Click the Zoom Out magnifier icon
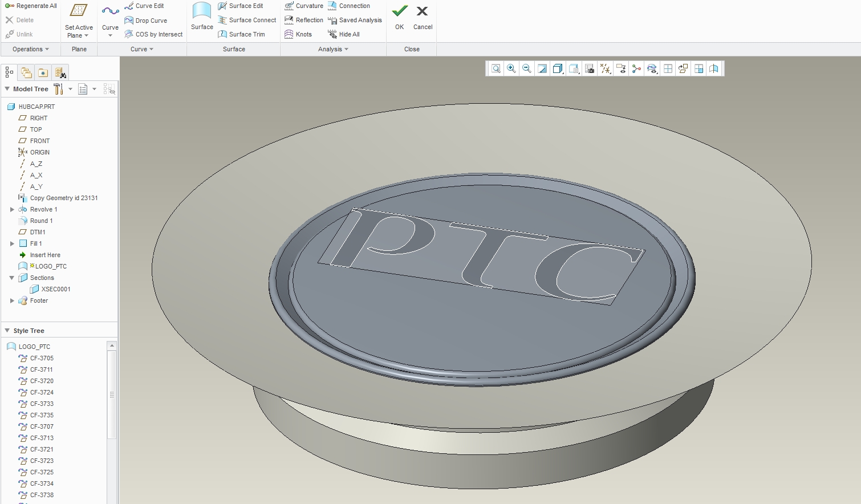The width and height of the screenshot is (861, 504). tap(527, 69)
